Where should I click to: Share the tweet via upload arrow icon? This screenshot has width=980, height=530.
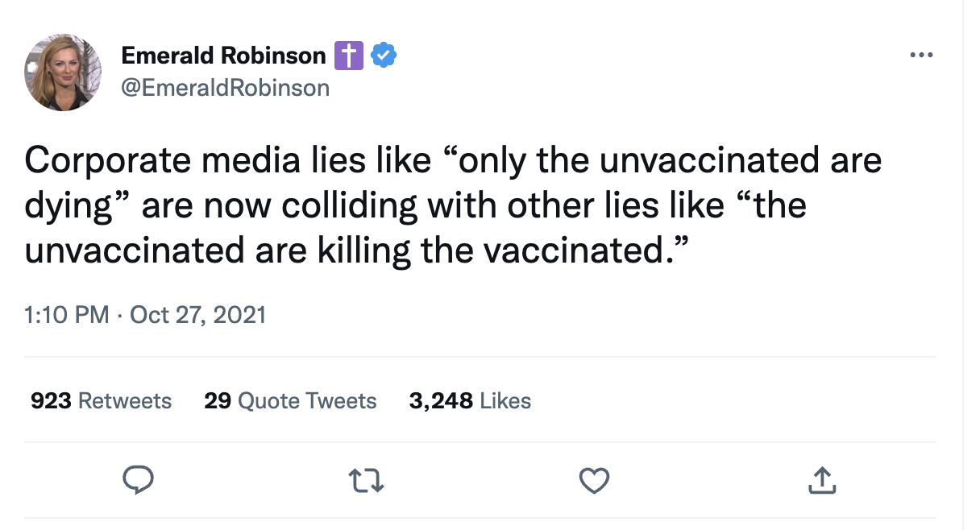pyautogui.click(x=821, y=481)
